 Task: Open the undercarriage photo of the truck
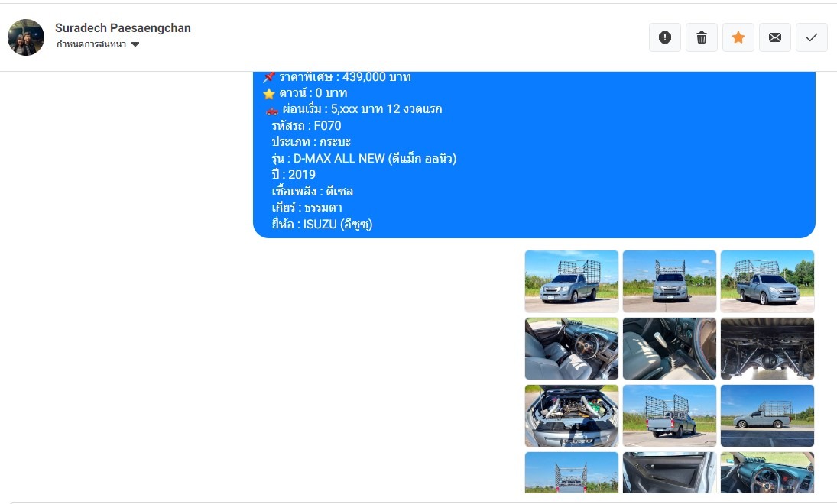point(767,348)
